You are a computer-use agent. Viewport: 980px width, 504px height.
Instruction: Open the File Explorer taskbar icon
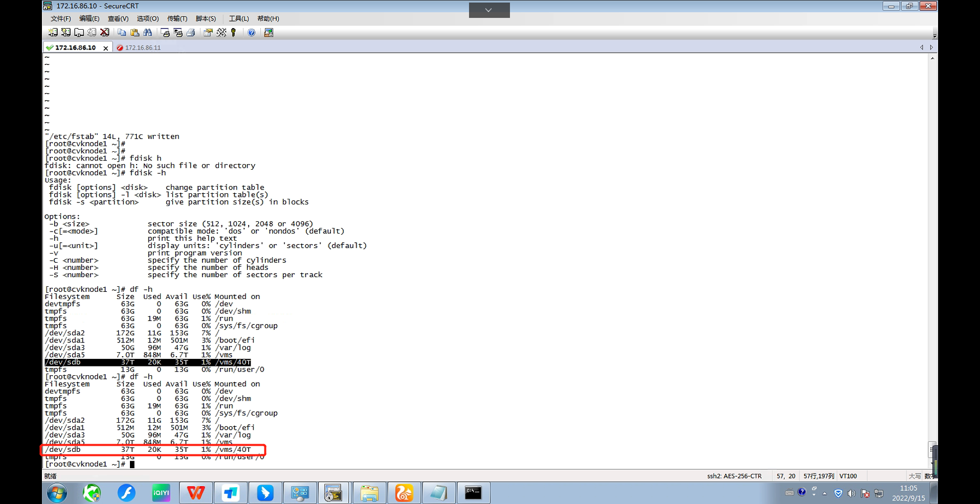369,493
